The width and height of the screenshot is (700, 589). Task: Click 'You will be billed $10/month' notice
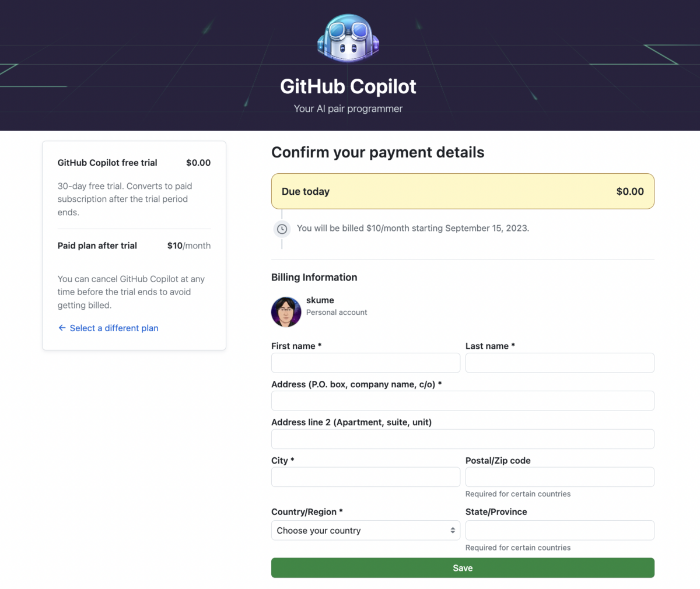(413, 228)
